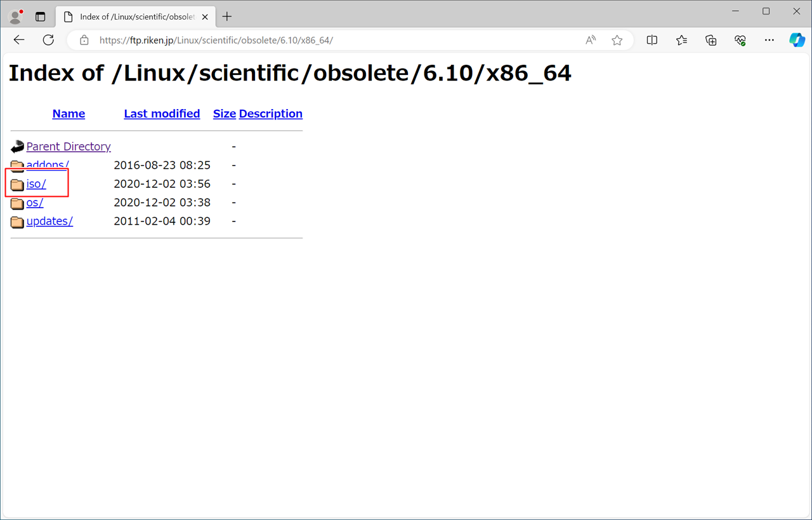Open the Favorites list icon
This screenshot has height=520, width=812.
point(681,40)
